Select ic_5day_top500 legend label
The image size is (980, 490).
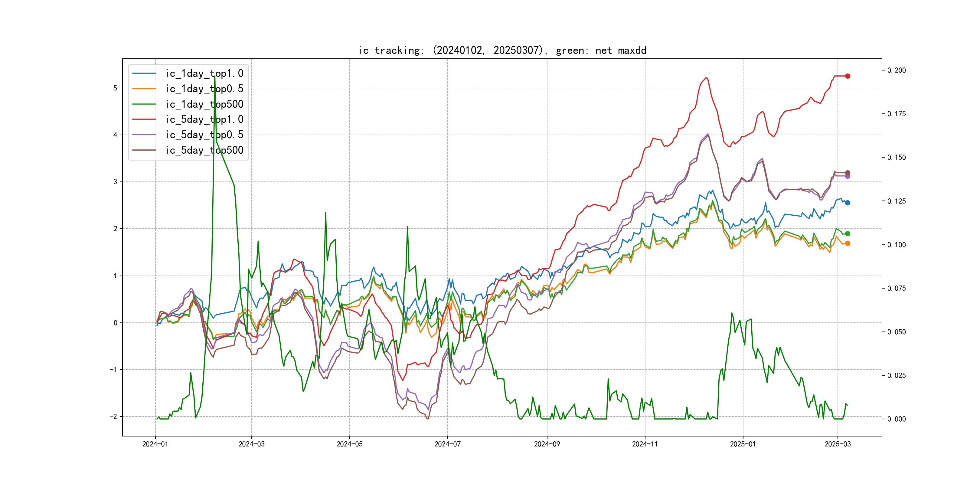pos(204,150)
